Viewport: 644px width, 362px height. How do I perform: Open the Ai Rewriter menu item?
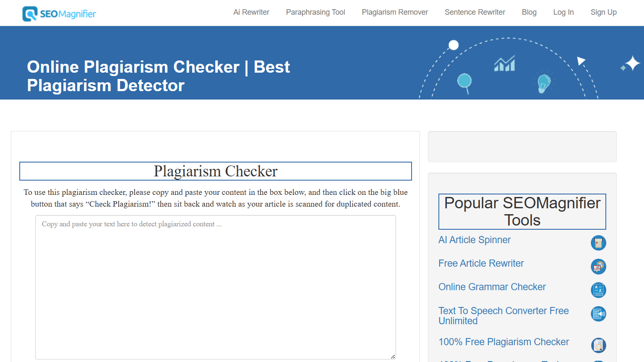(x=251, y=12)
